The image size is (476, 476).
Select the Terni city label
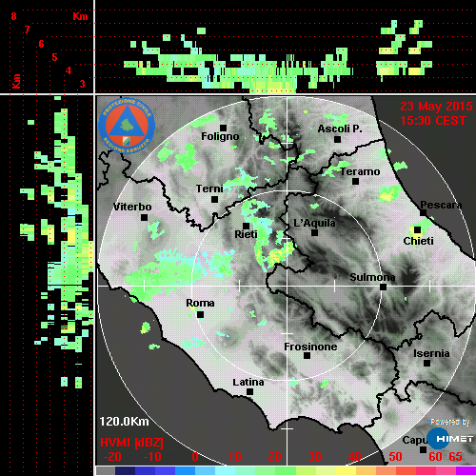pyautogui.click(x=209, y=188)
